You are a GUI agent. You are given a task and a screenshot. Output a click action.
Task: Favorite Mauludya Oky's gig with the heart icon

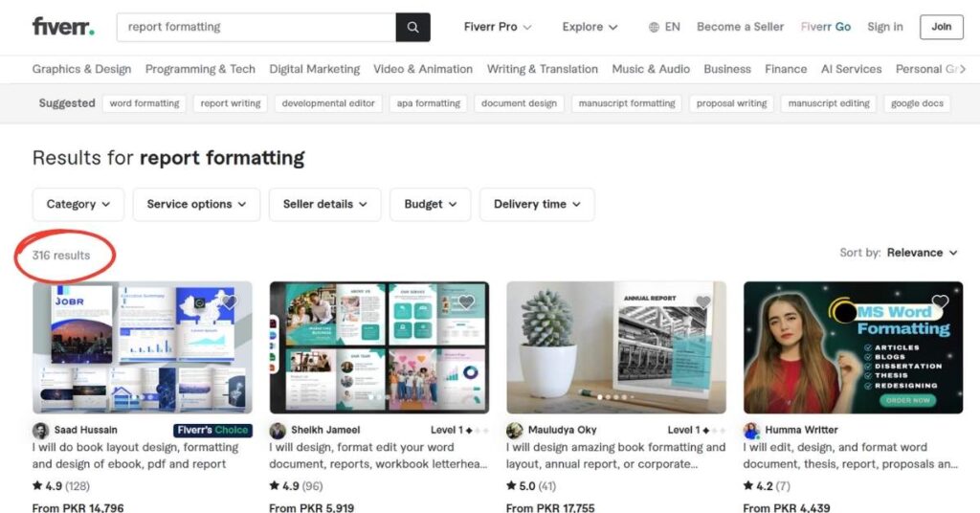coord(703,301)
